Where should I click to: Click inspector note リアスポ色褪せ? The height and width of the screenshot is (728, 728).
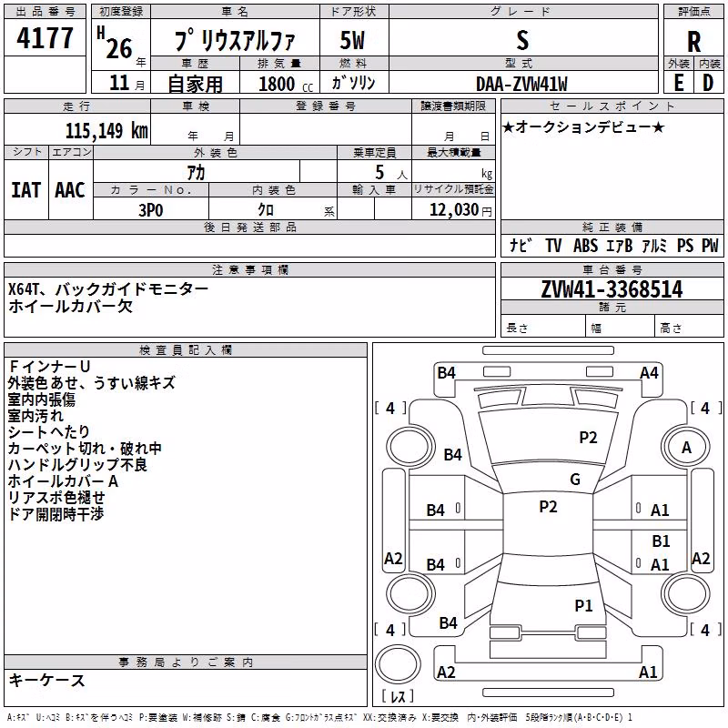tap(56, 497)
